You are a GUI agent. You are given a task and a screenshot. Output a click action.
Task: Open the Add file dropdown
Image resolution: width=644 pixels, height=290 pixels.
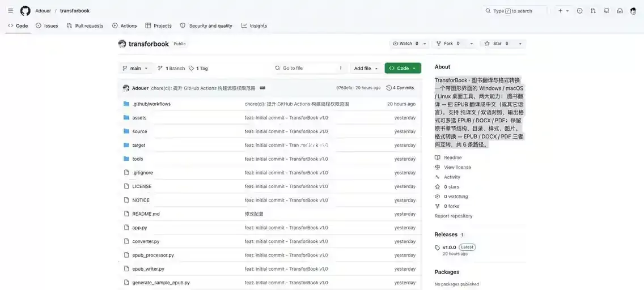[366, 69]
